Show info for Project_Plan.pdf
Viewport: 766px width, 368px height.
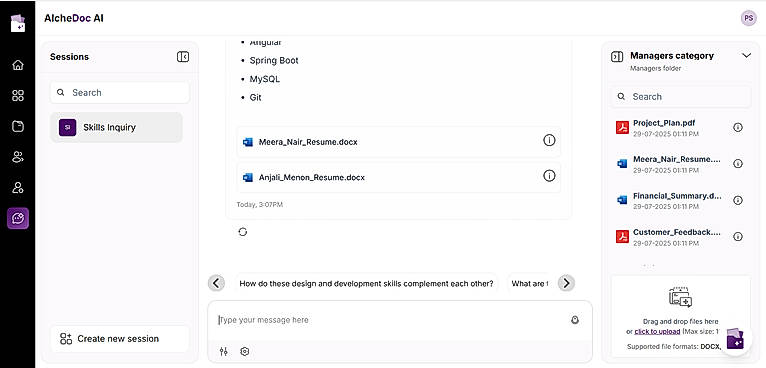point(738,127)
